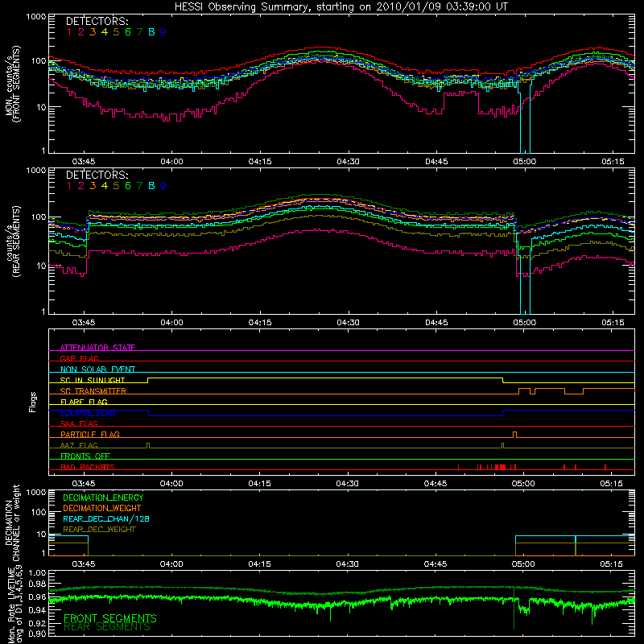Click olive flag label between PARTICLE_FLAG and FRONTS_OFF
This screenshot has width=644, height=644.
[x=79, y=445]
